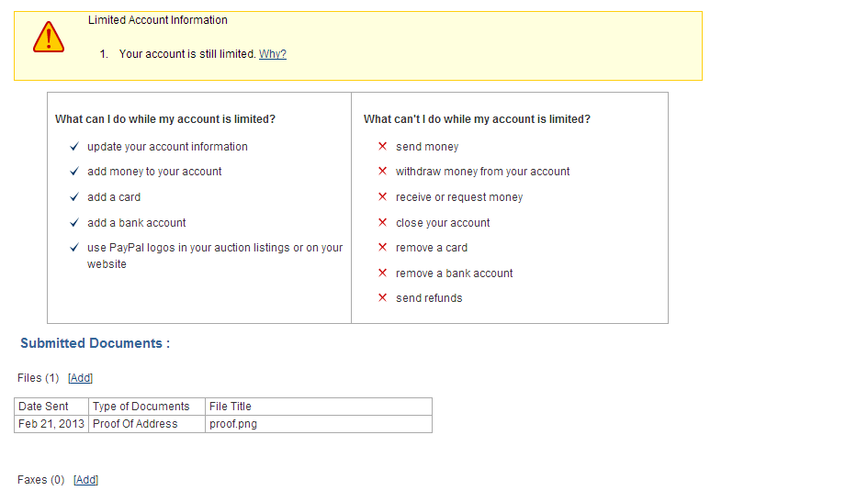The width and height of the screenshot is (868, 502).
Task: Click the checkmark beside update account information
Action: tap(74, 147)
